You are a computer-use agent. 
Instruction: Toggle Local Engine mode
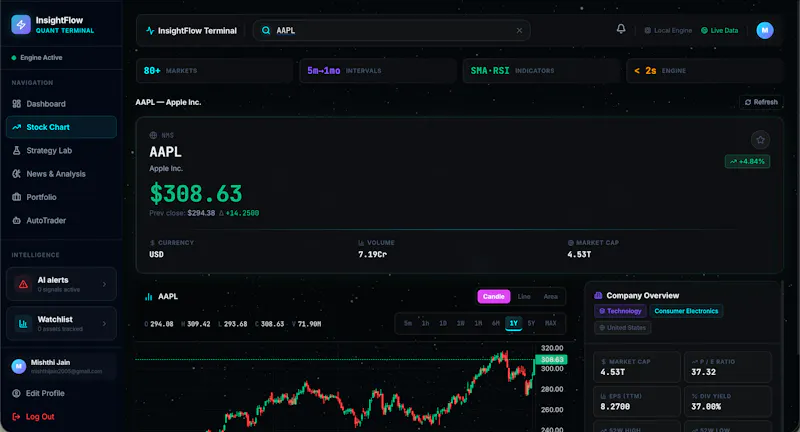668,31
